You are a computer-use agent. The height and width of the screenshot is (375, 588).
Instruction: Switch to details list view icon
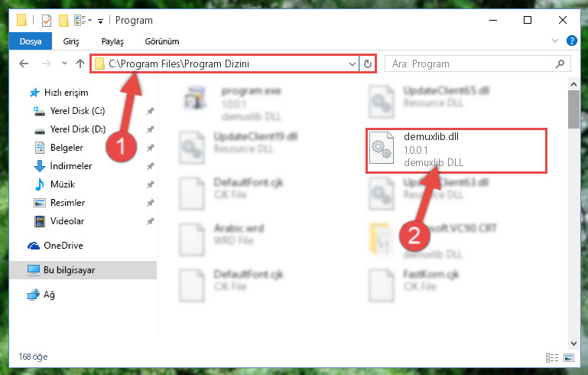(552, 357)
